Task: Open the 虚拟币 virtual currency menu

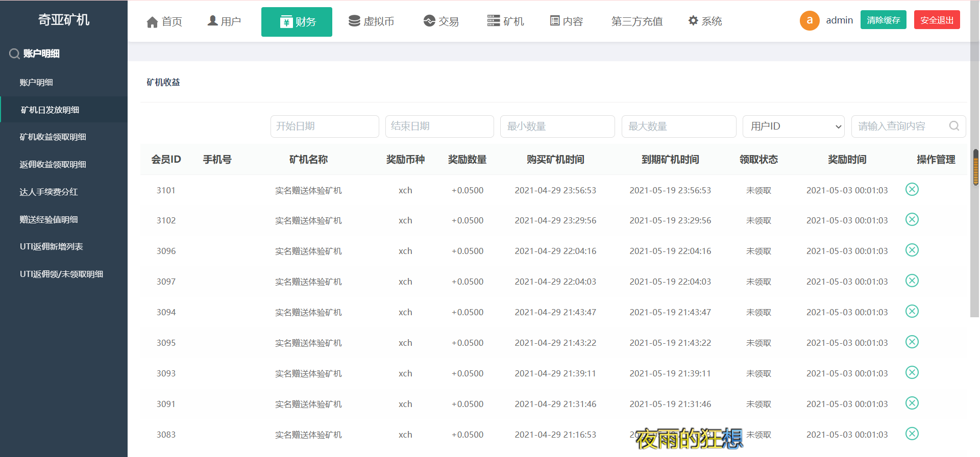Action: 371,21
